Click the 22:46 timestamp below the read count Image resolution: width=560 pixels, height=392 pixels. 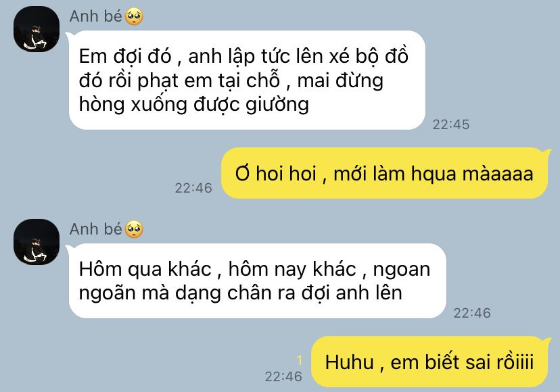pyautogui.click(x=283, y=376)
